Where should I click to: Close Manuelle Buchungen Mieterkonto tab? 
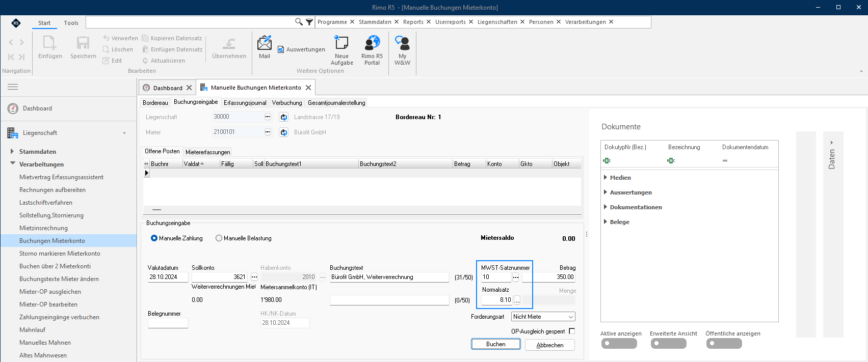tap(308, 88)
